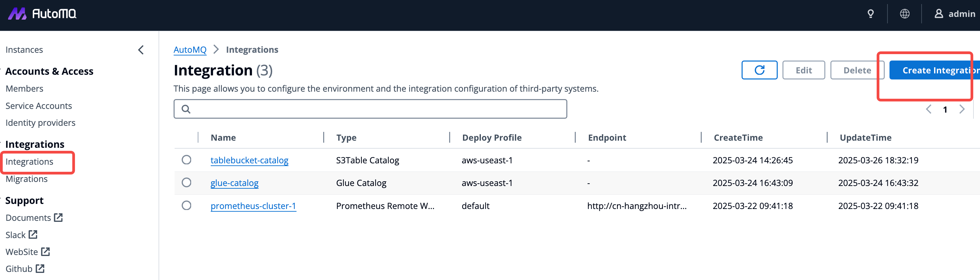Click the http://cn-hangzhou-intr... endpoint cell
980x280 pixels.
point(637,206)
